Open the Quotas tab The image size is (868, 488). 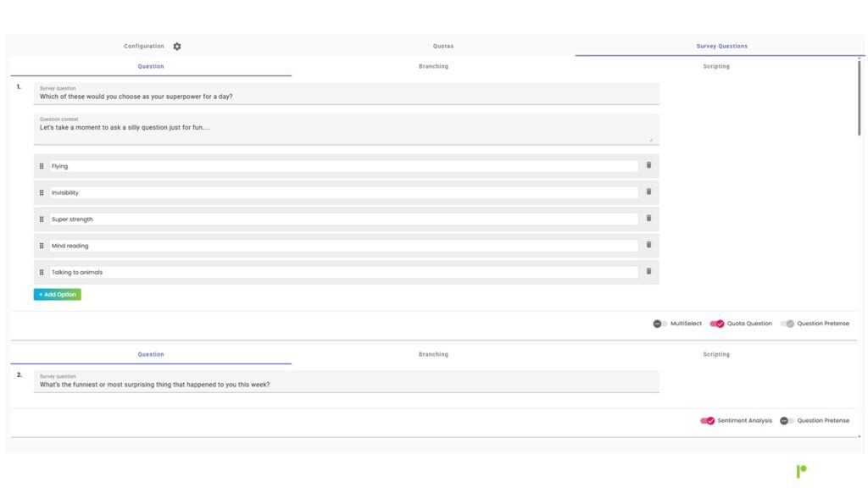point(442,47)
